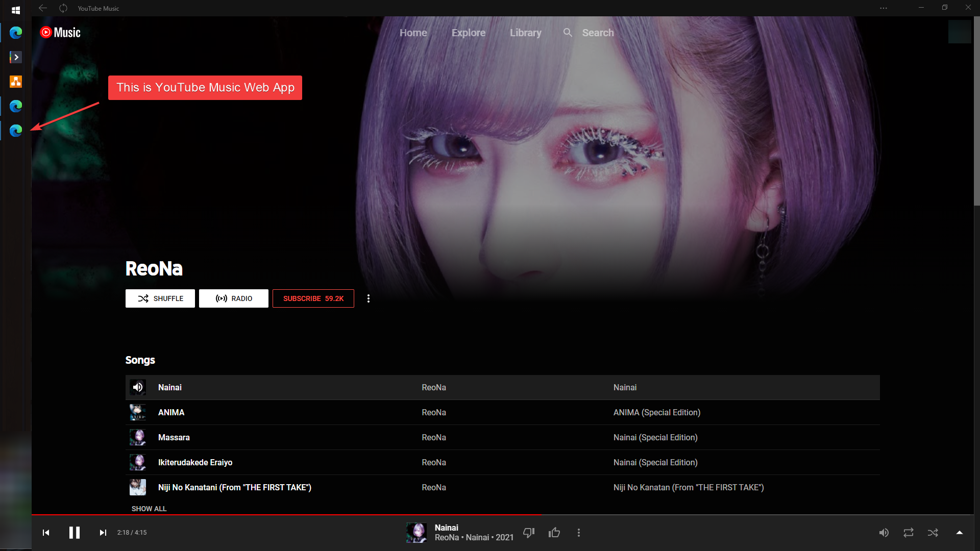The height and width of the screenshot is (551, 980).
Task: Mute the player volume icon
Action: [x=884, y=533]
